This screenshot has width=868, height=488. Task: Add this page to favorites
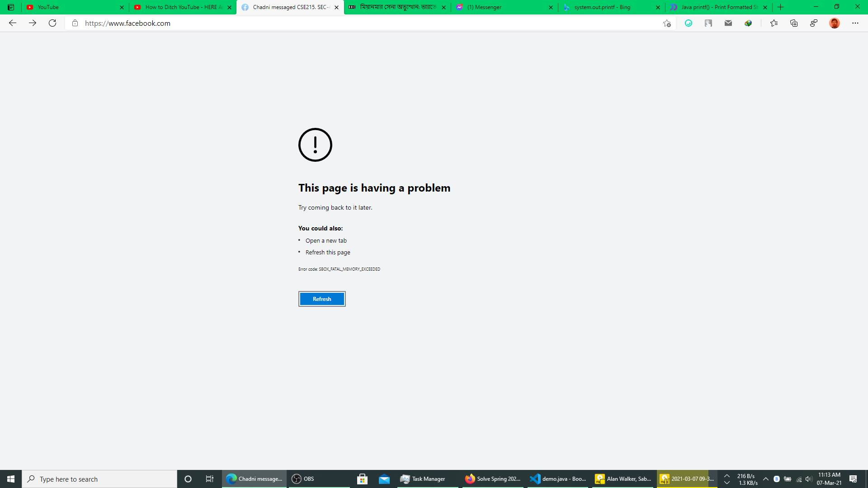[x=666, y=23]
